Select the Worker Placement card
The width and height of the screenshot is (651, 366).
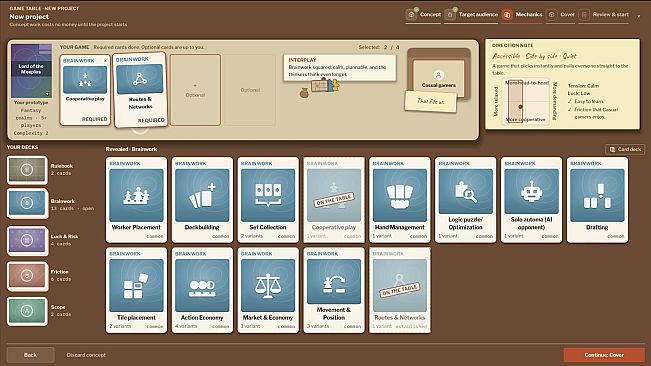136,200
